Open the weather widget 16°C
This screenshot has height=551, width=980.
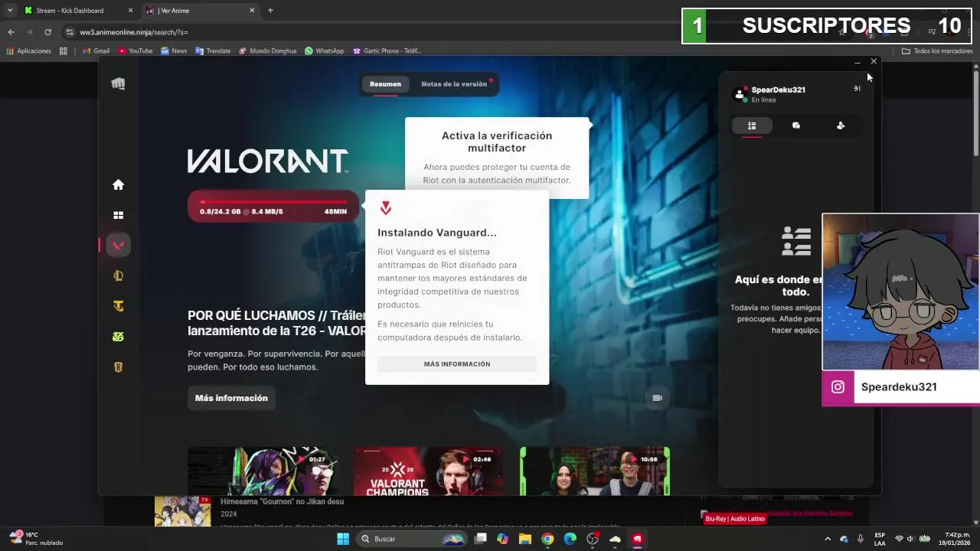[x=36, y=539]
